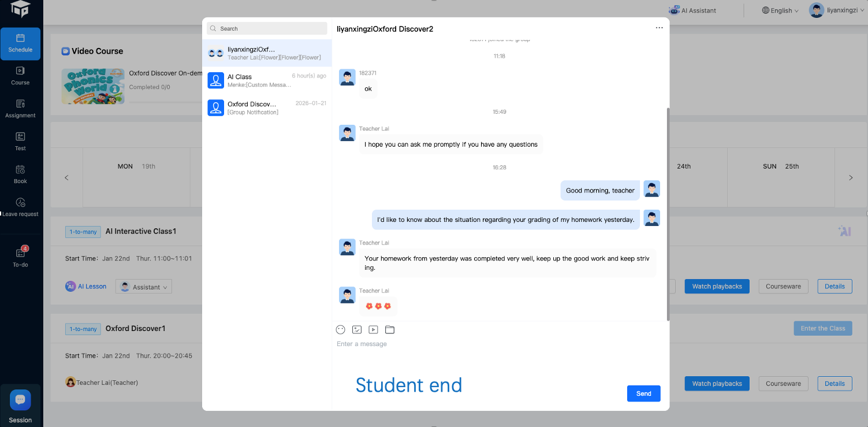
Task: Click the file folder attachment icon
Action: click(390, 329)
